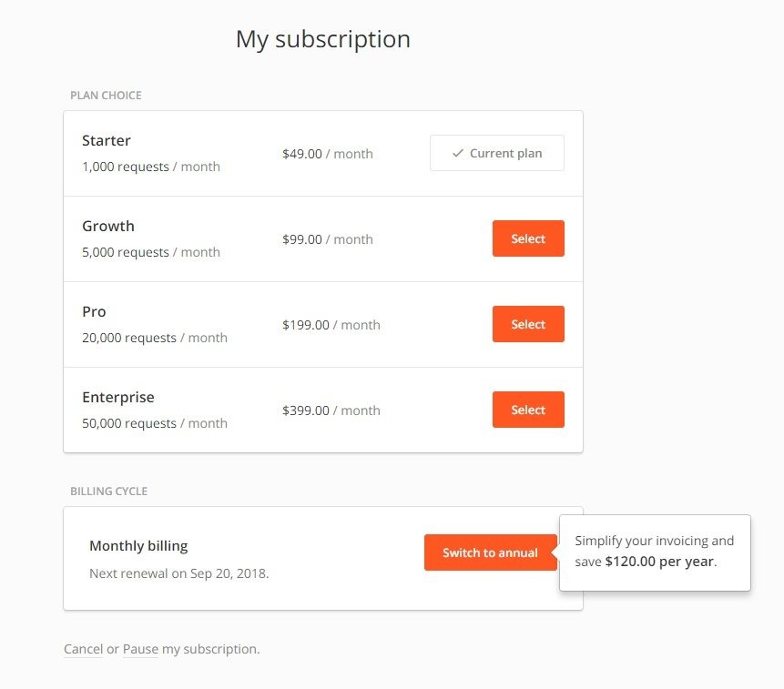Click the Starter plan name
The height and width of the screenshot is (689, 784).
[x=106, y=140]
